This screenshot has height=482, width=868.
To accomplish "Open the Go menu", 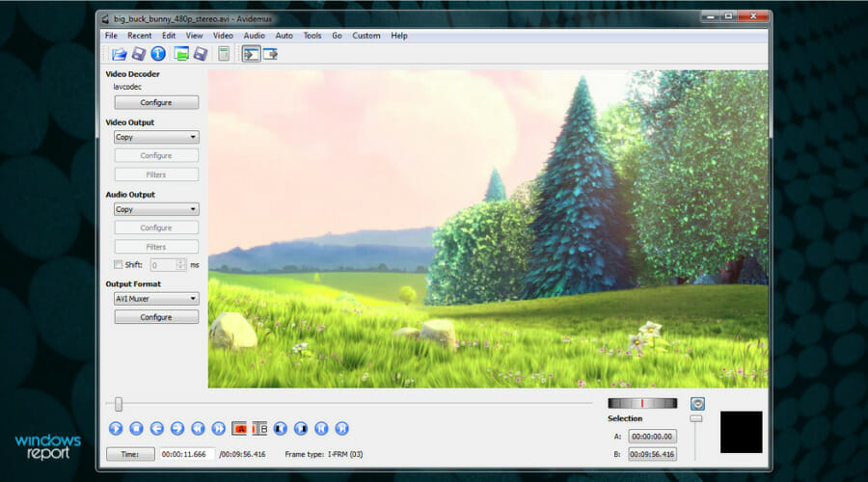I will tap(337, 36).
